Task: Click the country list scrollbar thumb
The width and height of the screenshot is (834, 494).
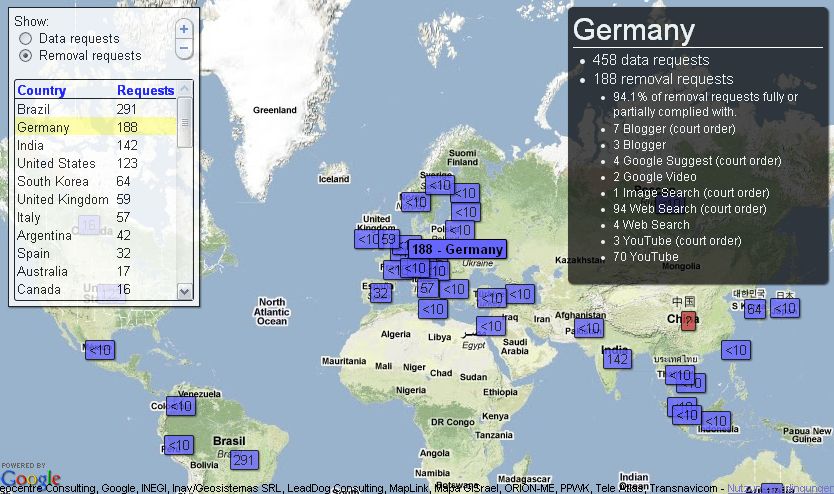Action: point(185,122)
